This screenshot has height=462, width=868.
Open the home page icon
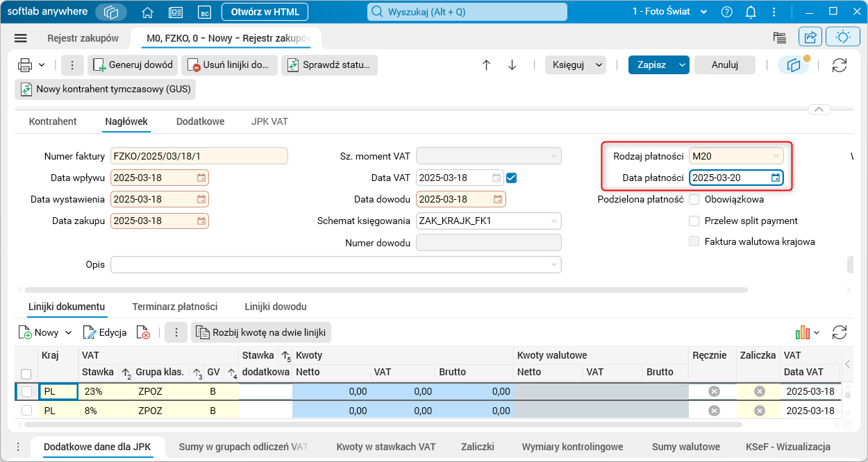(x=147, y=12)
